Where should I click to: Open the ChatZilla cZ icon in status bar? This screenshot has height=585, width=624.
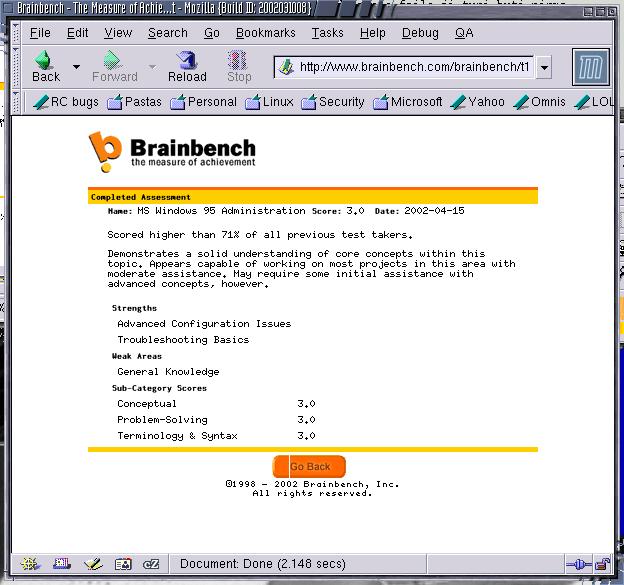pos(151,564)
